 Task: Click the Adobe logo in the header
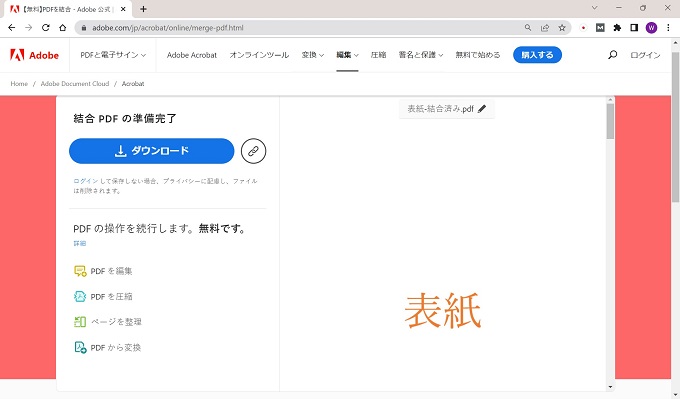34,55
